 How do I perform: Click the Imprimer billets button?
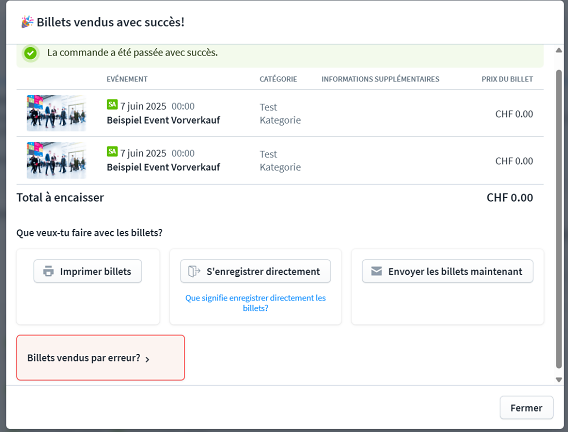[88, 271]
